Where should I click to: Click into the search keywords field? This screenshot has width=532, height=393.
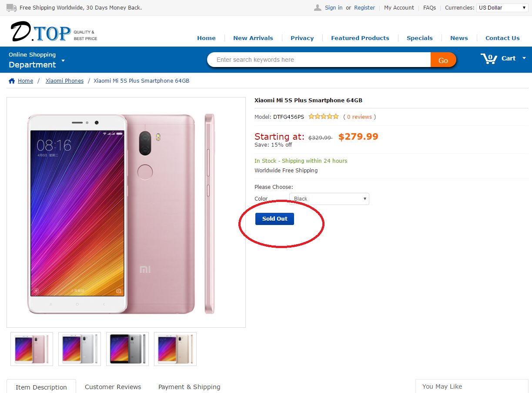(318, 60)
